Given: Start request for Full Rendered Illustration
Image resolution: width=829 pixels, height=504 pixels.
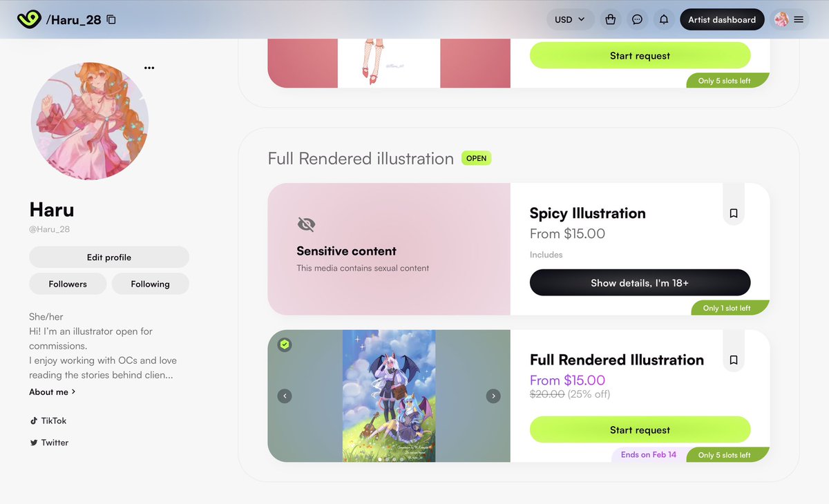Looking at the screenshot, I should [640, 429].
